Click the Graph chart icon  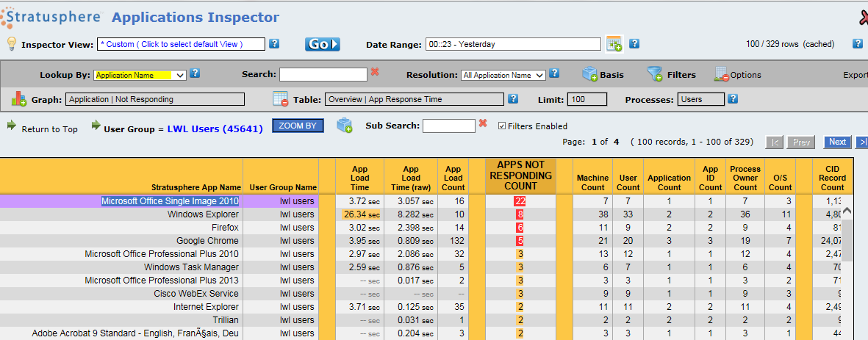coord(19,98)
